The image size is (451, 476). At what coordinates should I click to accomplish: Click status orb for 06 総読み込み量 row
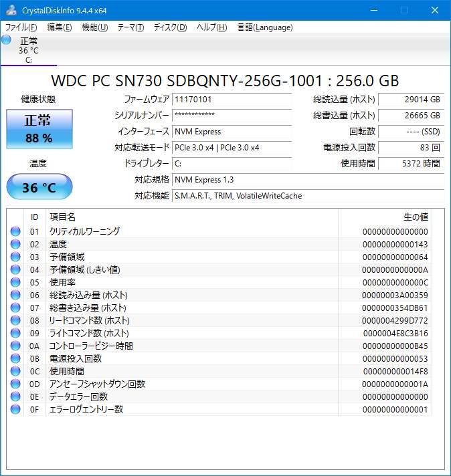(15, 295)
